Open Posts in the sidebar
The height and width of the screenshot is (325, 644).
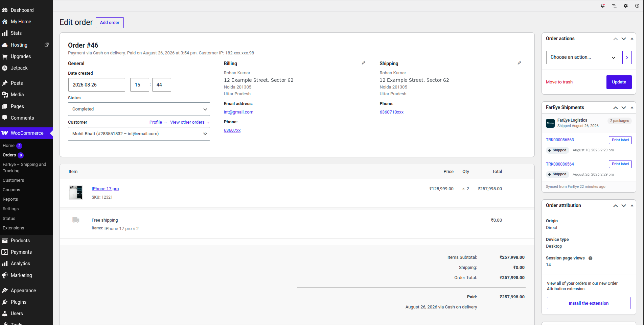(26, 83)
